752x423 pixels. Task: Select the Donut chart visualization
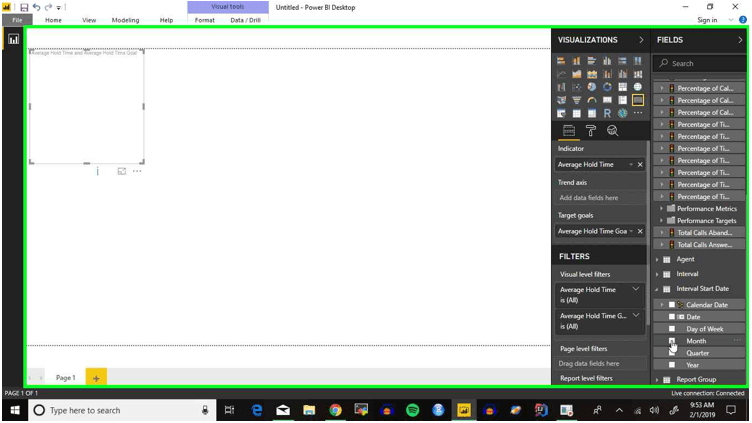[x=607, y=87]
